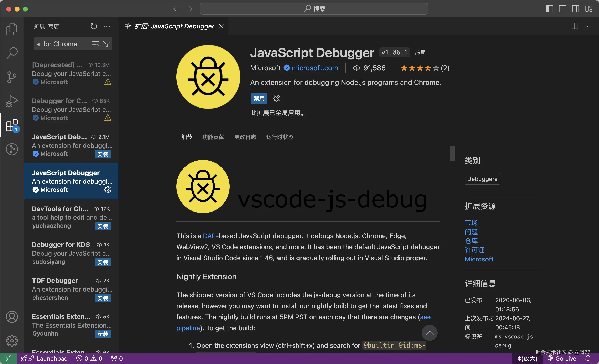Image resolution: width=599 pixels, height=364 pixels.
Task: Install TDF Debugger extension
Action: [103, 298]
